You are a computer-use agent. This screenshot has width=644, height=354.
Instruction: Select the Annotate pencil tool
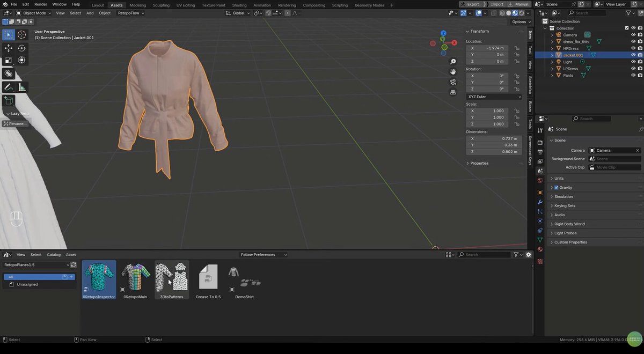pyautogui.click(x=9, y=87)
